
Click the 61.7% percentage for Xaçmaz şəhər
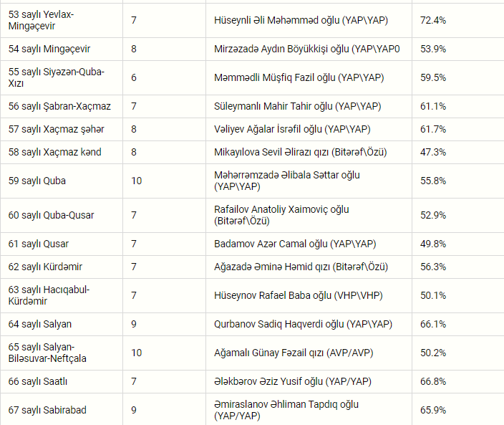click(x=433, y=129)
